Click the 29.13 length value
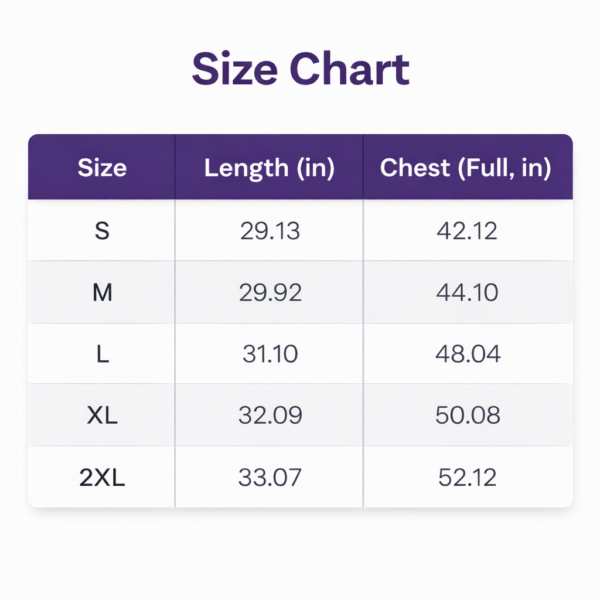This screenshot has width=600, height=600. [x=270, y=231]
